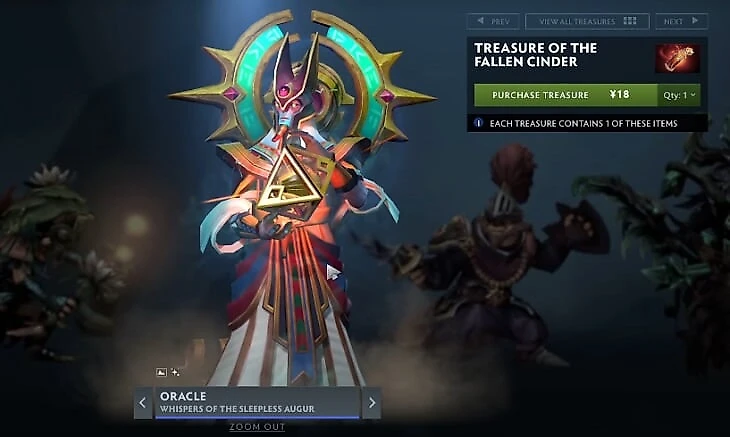The height and width of the screenshot is (437, 730).
Task: Click the landscape picture icon above Oracle
Action: point(161,372)
